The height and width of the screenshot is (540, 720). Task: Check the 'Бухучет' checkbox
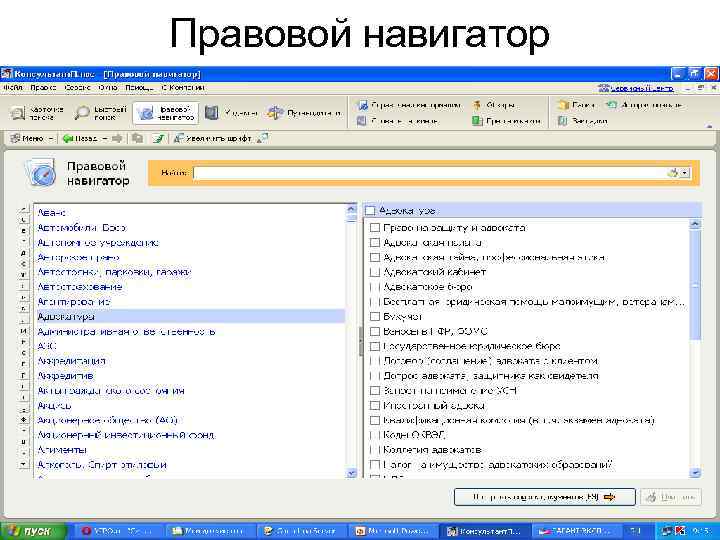375,316
